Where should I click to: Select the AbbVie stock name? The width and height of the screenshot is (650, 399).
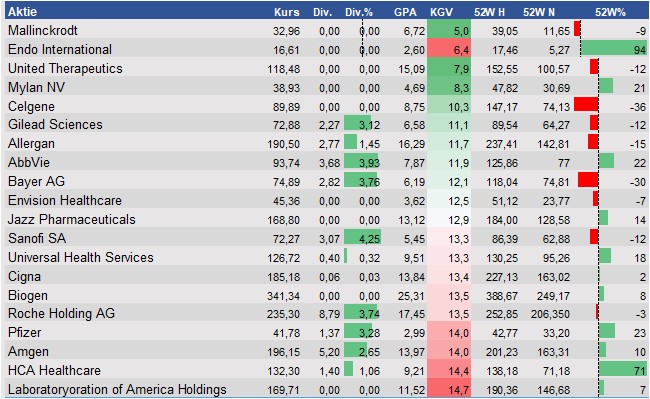coord(29,162)
